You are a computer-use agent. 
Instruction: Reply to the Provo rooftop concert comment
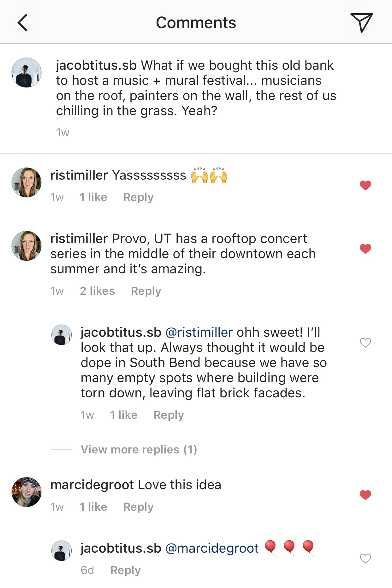(x=146, y=291)
